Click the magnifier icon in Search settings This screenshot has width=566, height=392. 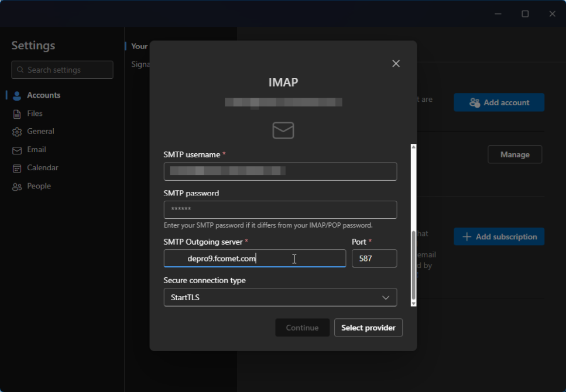(20, 70)
